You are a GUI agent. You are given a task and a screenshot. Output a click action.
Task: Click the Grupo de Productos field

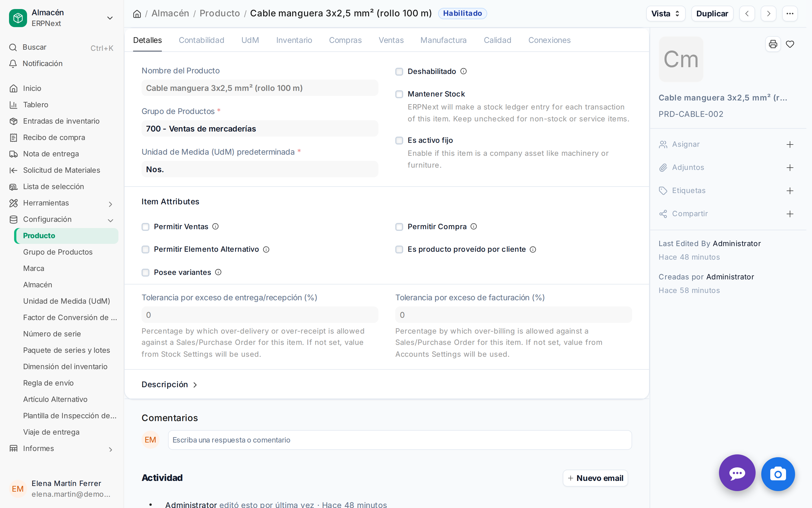pyautogui.click(x=260, y=129)
